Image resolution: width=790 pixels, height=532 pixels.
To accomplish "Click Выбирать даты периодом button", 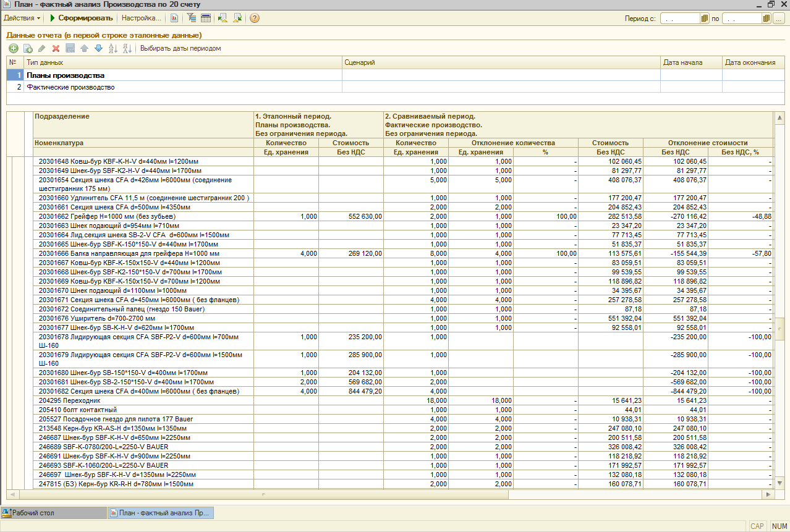I will pos(181,48).
